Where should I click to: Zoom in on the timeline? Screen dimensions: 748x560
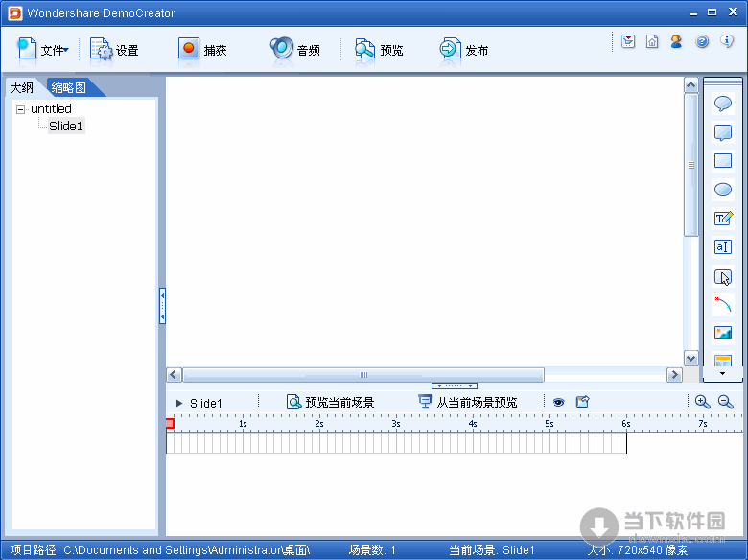point(702,403)
